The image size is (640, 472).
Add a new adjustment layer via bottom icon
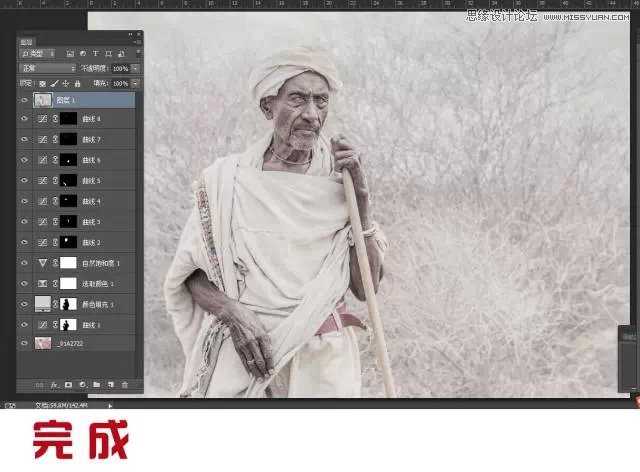(82, 384)
